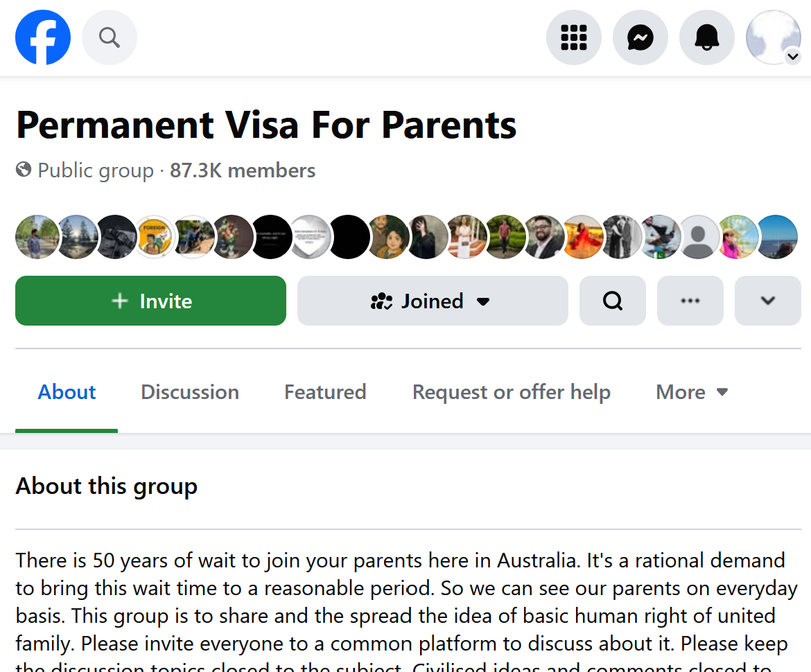
Task: Open Request or offer help tab
Action: click(x=512, y=392)
